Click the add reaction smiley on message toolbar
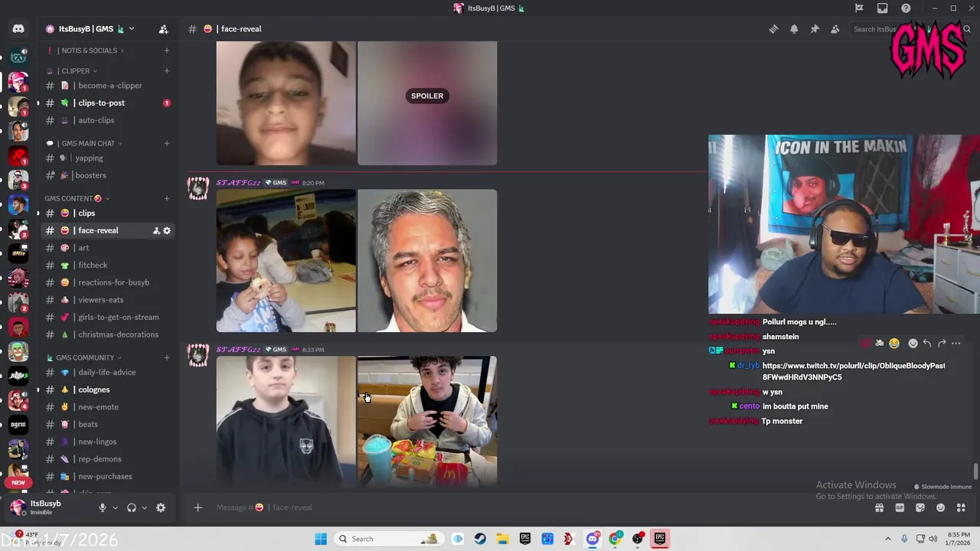 (913, 344)
